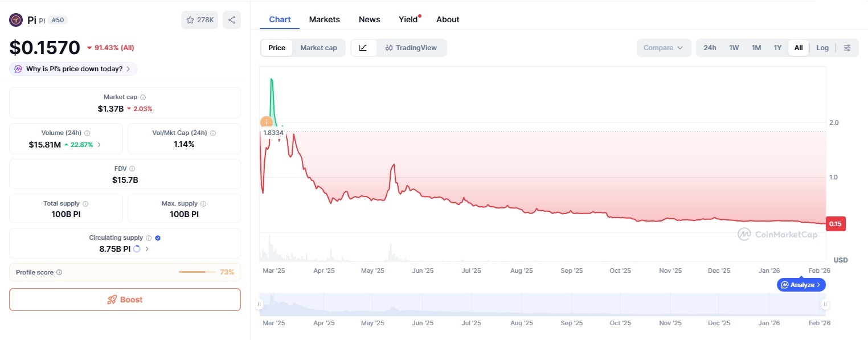Click the info icon next to Market cap
Screen dimensions: 868x340
pos(141,97)
